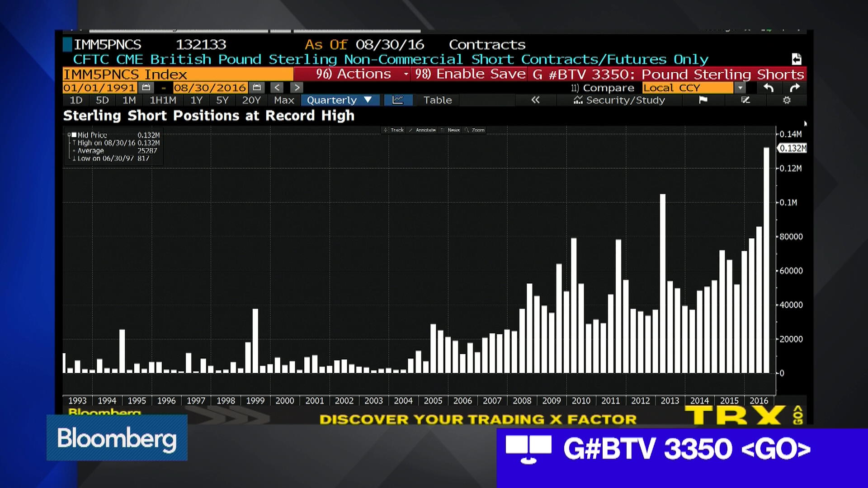Open the 96) Actions dropdown menu

click(x=353, y=74)
